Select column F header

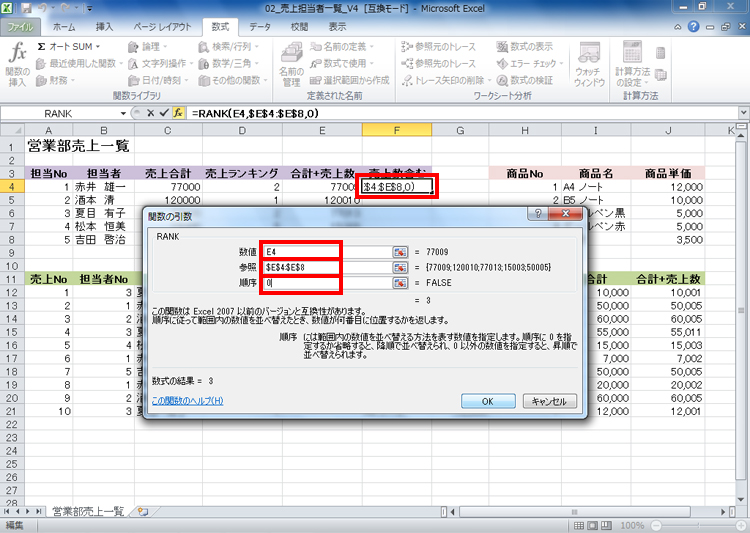397,130
